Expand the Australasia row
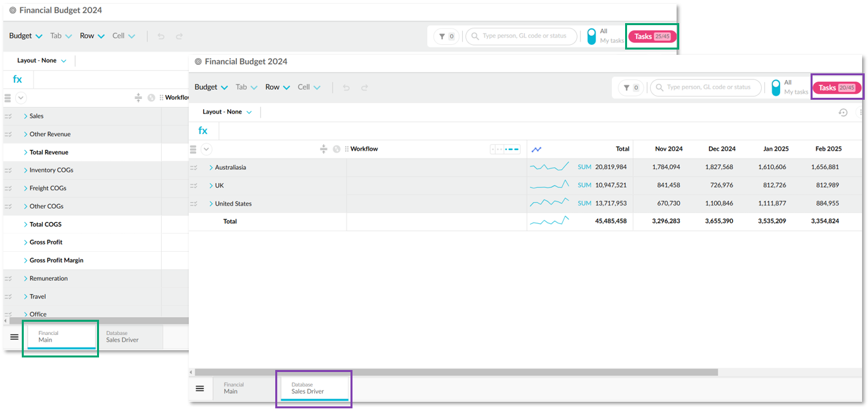 pos(211,168)
